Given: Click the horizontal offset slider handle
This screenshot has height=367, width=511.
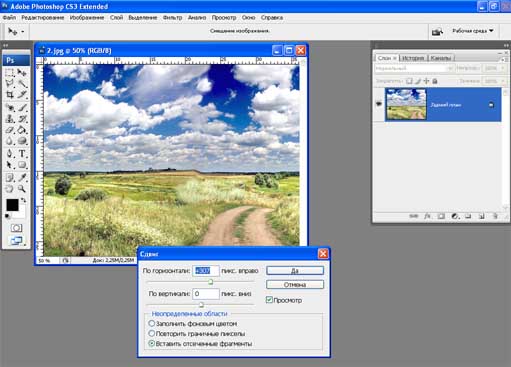Looking at the screenshot, I should point(210,282).
